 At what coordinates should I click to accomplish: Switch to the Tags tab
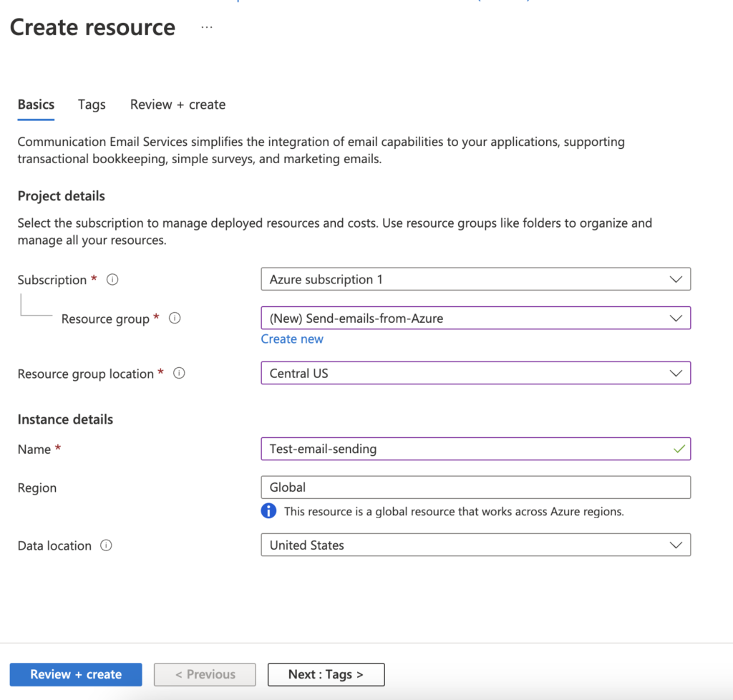tap(92, 104)
